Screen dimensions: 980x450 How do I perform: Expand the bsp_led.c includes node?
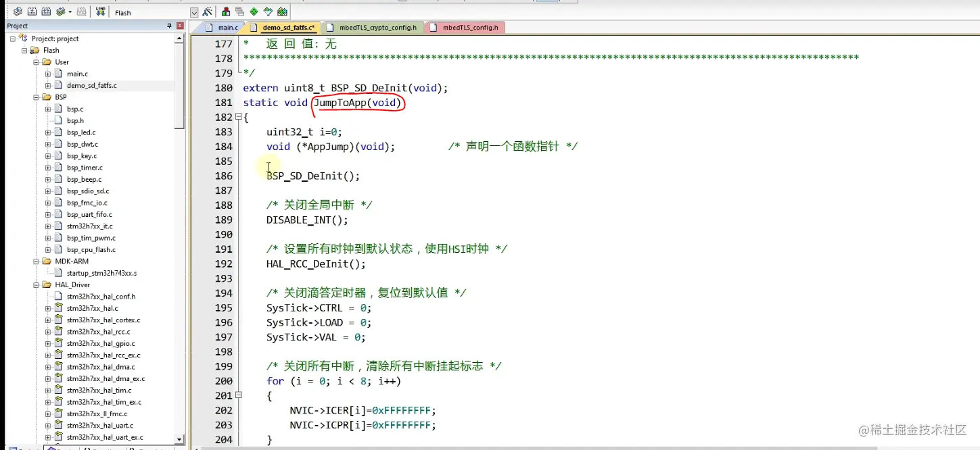pos(48,132)
